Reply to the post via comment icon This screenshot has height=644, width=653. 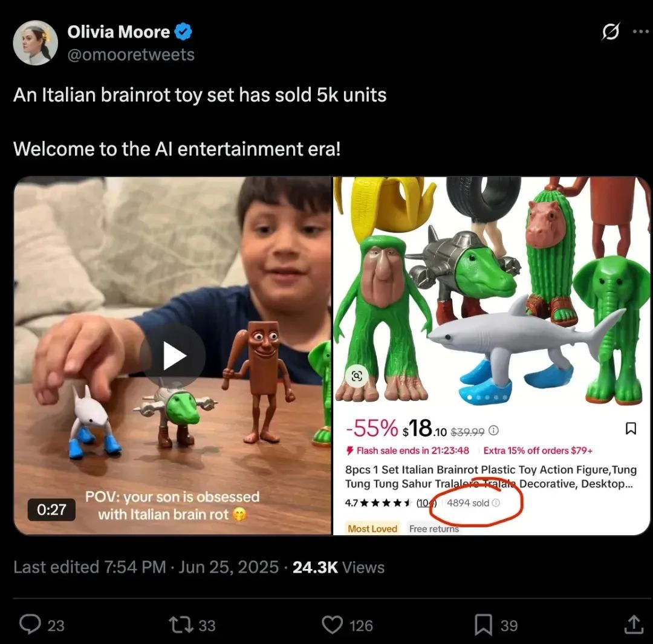tap(30, 624)
